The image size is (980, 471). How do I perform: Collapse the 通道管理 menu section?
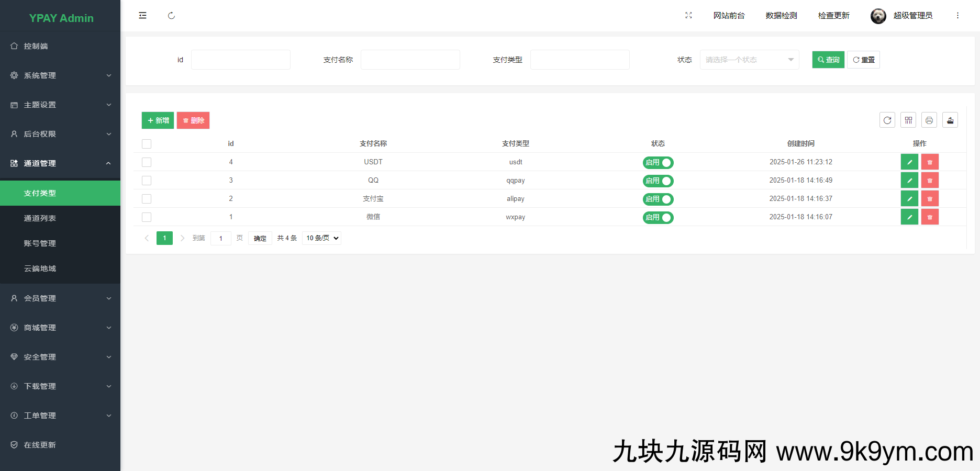[60, 163]
